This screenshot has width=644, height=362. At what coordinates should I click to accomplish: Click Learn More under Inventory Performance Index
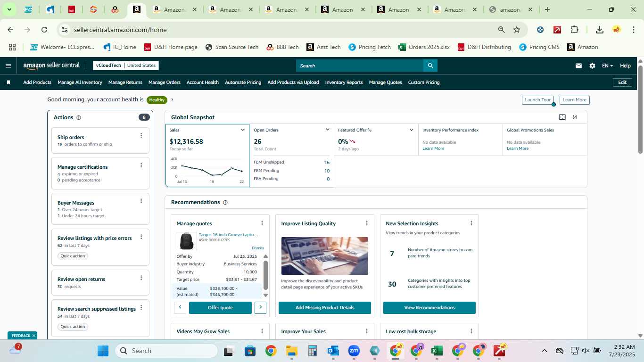click(433, 148)
